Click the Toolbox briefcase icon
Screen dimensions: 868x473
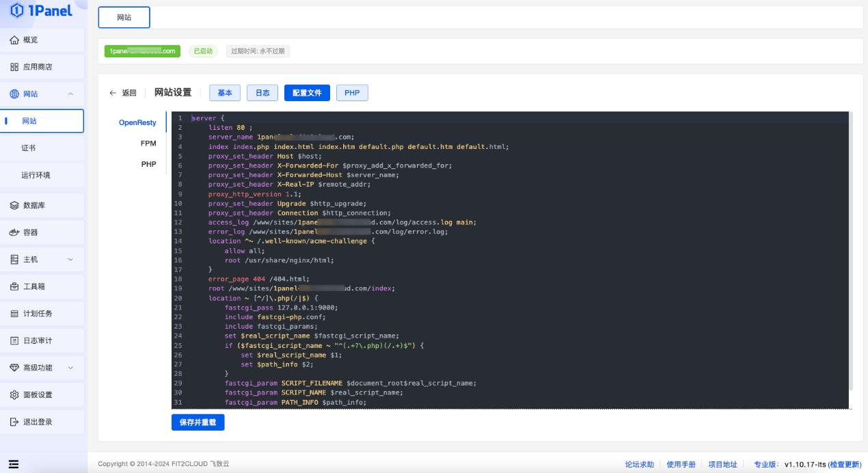(14, 286)
